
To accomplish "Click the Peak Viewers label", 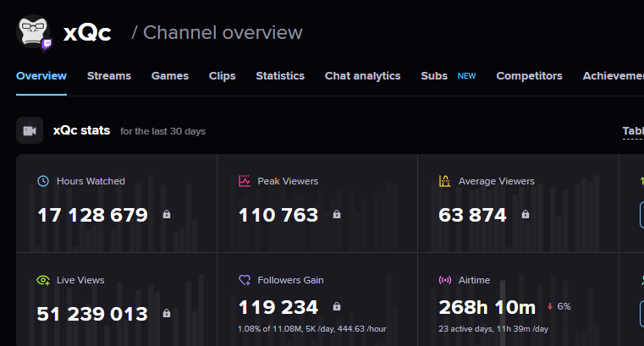I will pyautogui.click(x=288, y=181).
